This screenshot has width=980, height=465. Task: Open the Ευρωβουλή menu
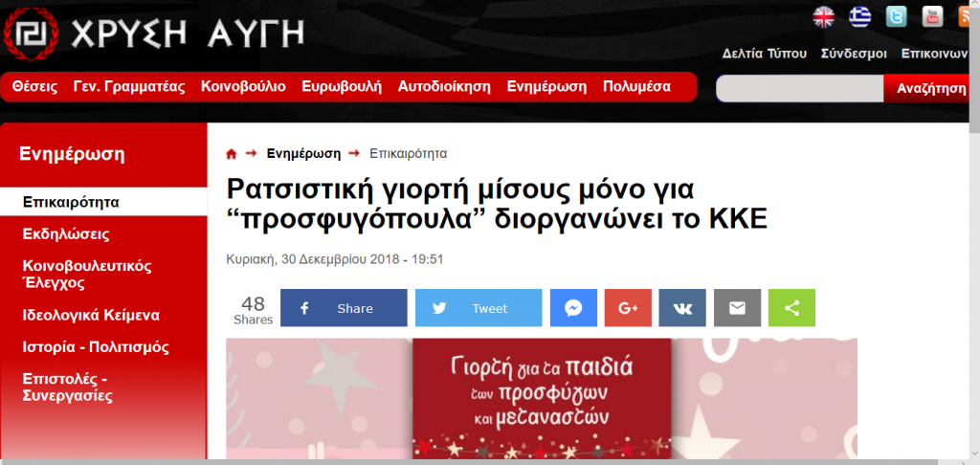342,87
